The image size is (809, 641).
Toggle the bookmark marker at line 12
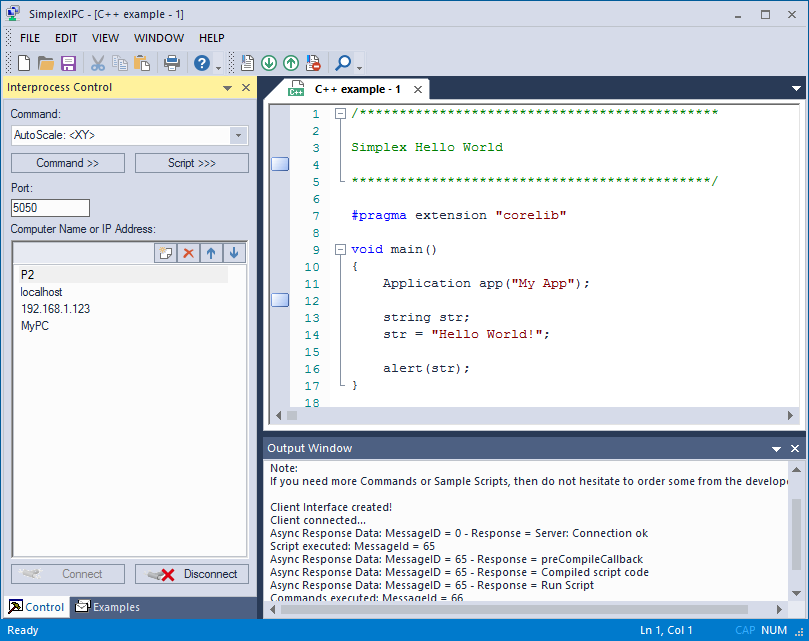point(280,300)
